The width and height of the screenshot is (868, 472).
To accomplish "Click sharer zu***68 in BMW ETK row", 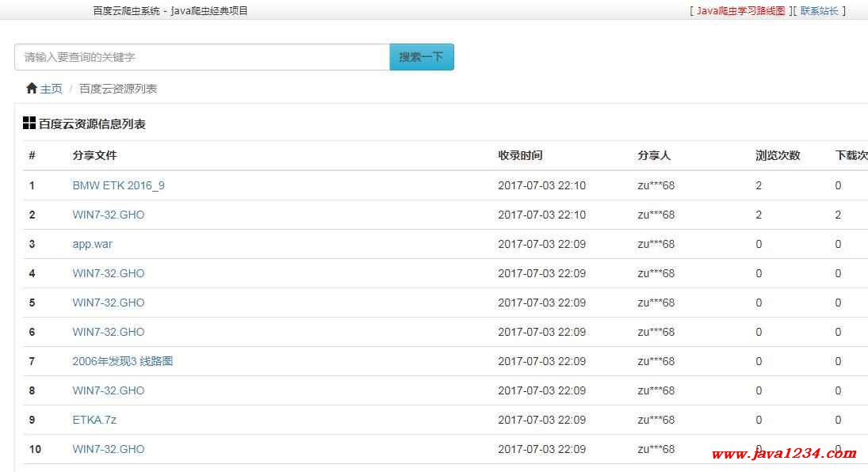I will [x=656, y=185].
